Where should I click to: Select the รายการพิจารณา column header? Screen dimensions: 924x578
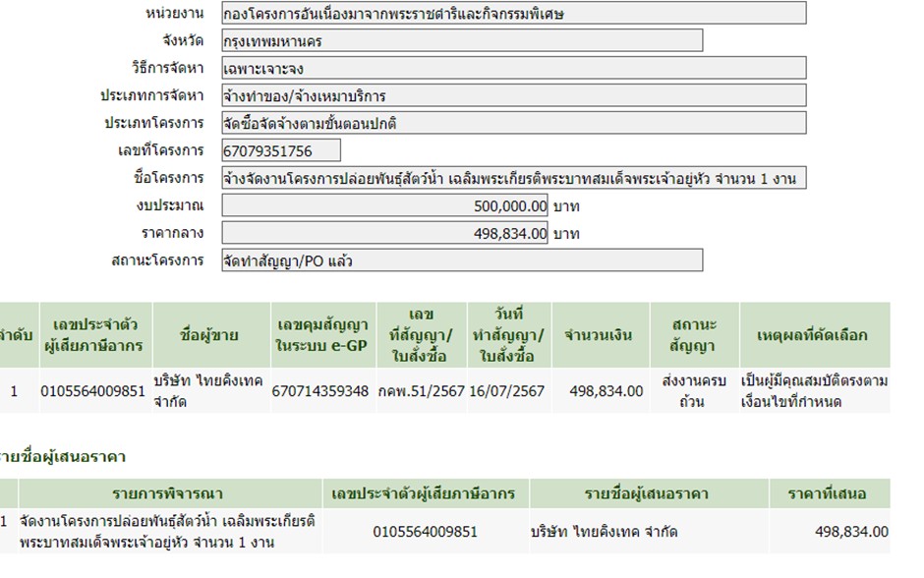170,493
